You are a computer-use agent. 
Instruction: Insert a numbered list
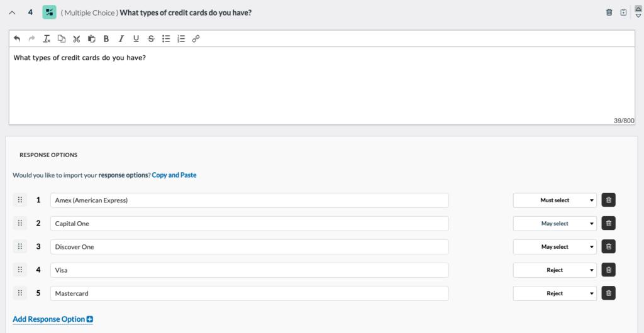[181, 38]
